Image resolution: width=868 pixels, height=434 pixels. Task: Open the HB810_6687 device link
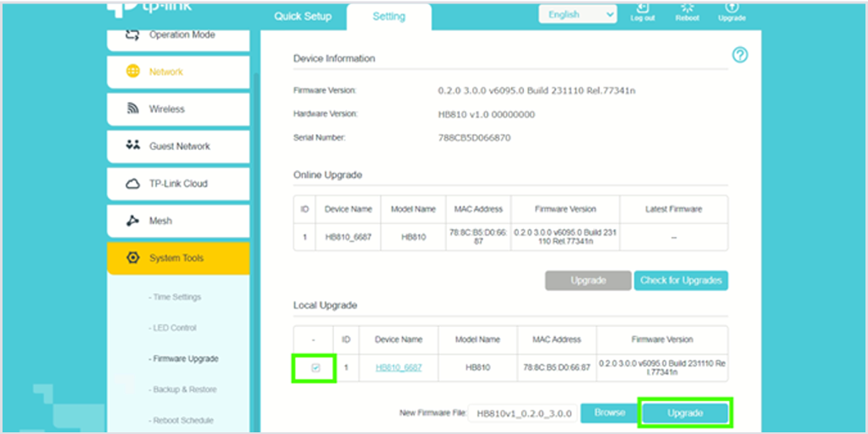(398, 367)
